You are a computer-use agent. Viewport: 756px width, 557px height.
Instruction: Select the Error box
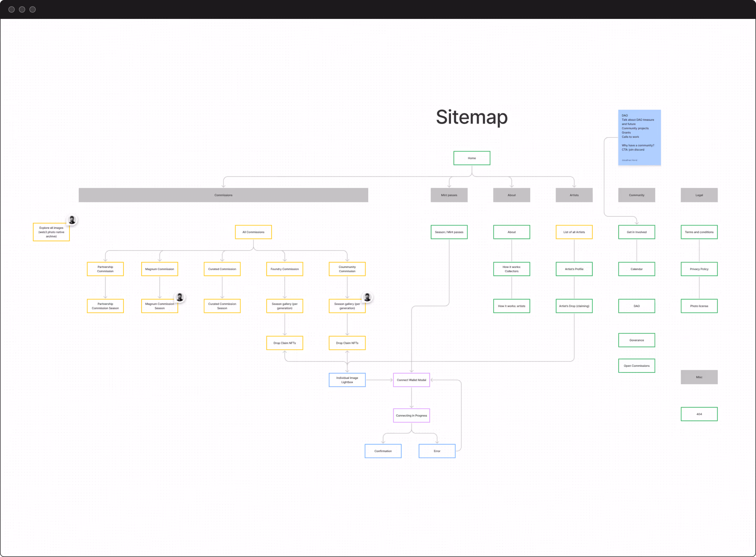pyautogui.click(x=437, y=451)
